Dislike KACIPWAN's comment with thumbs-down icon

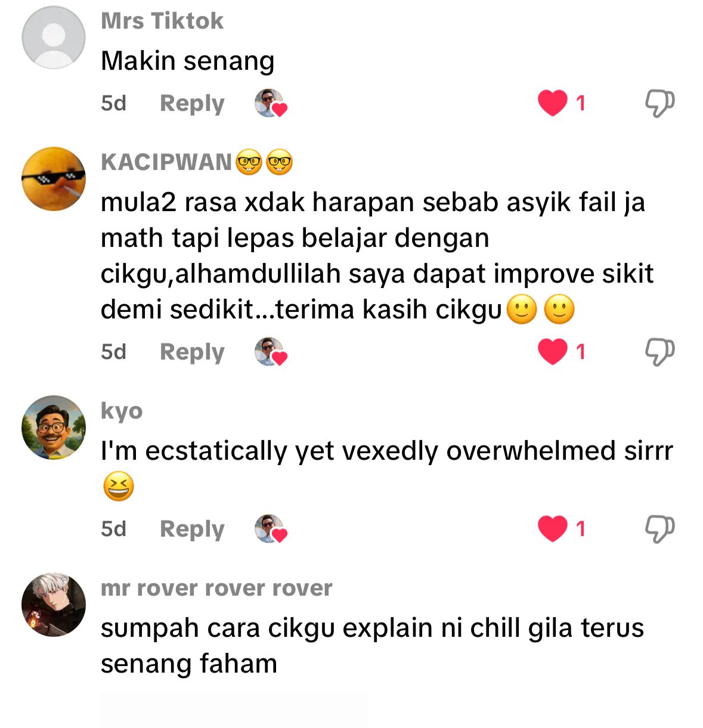point(659,352)
